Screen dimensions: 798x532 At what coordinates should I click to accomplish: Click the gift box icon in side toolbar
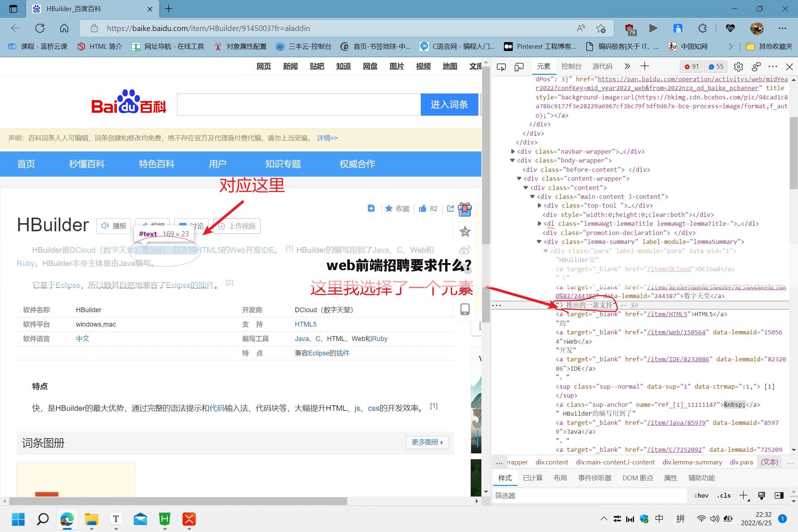click(x=465, y=209)
